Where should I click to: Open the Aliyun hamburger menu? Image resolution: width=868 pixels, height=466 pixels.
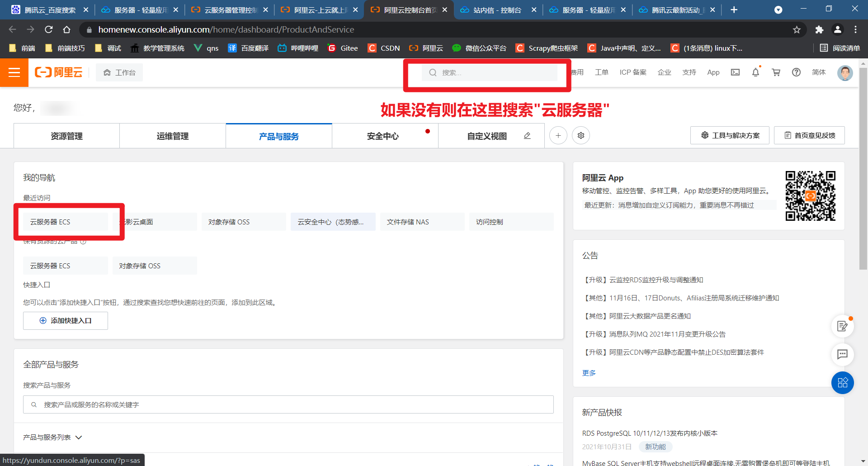[x=14, y=72]
